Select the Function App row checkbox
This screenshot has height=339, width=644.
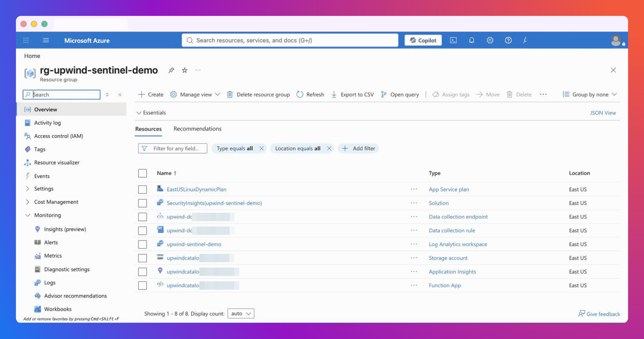pos(142,285)
